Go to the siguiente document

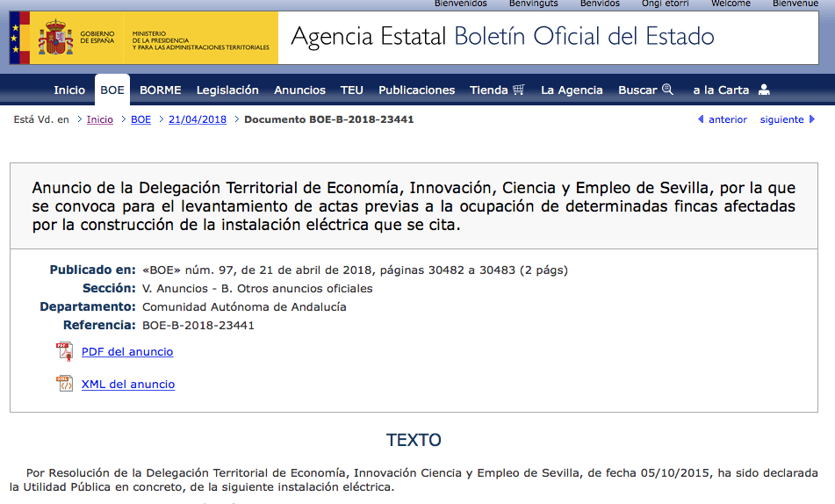781,119
